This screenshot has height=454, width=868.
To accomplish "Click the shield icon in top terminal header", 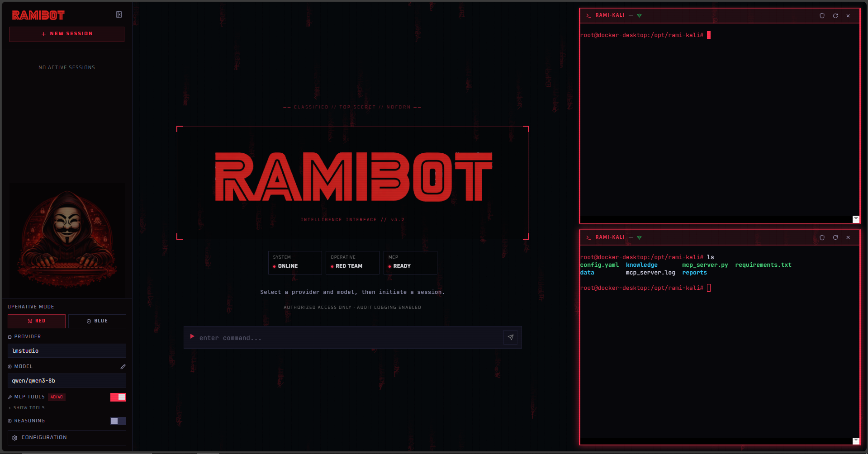I will (822, 16).
